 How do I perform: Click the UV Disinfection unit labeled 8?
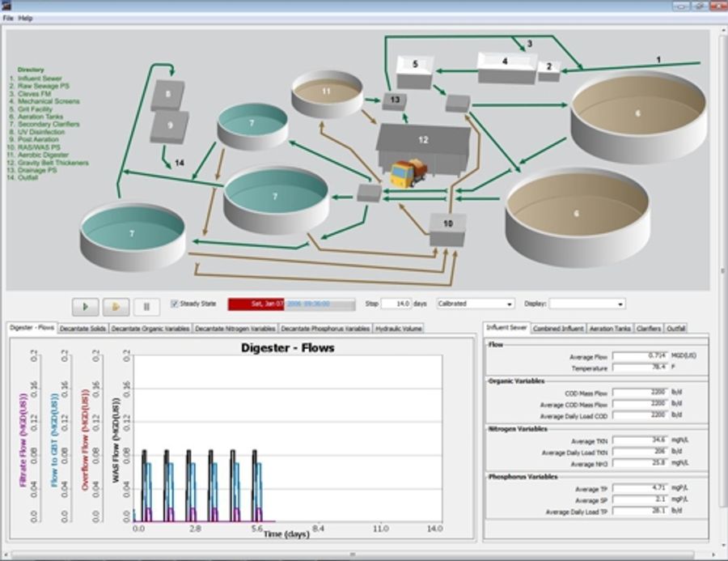(x=168, y=93)
